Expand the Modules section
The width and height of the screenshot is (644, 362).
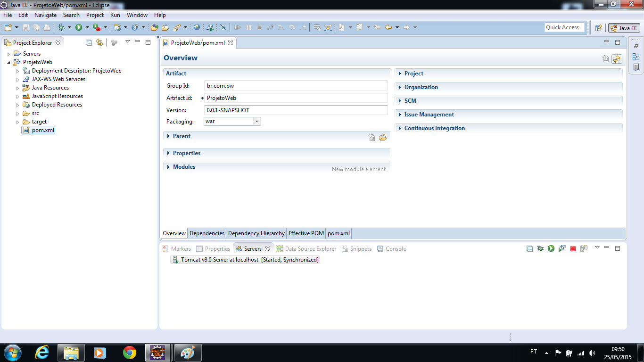click(x=168, y=167)
